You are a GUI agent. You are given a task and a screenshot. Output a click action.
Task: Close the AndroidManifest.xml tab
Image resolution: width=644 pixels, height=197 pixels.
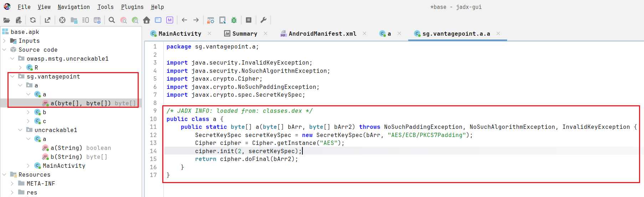coord(364,34)
